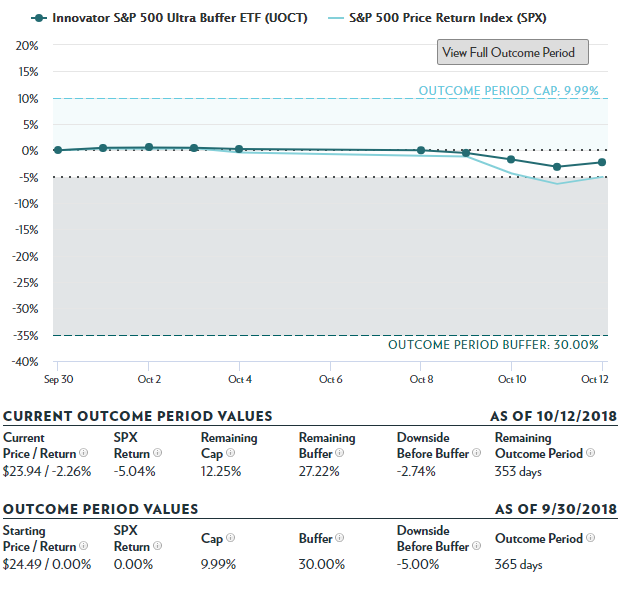Click the 365 days Outcome Period value
This screenshot has width=637, height=598.
tap(518, 565)
